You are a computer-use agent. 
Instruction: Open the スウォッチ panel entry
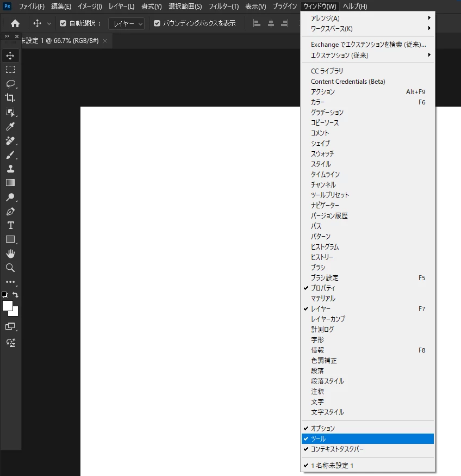point(367,153)
